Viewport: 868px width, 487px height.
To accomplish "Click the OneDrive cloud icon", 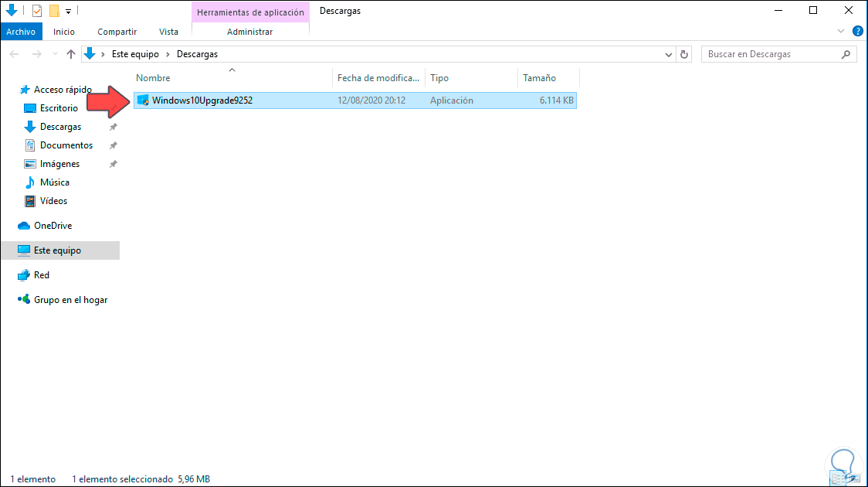I will (24, 226).
